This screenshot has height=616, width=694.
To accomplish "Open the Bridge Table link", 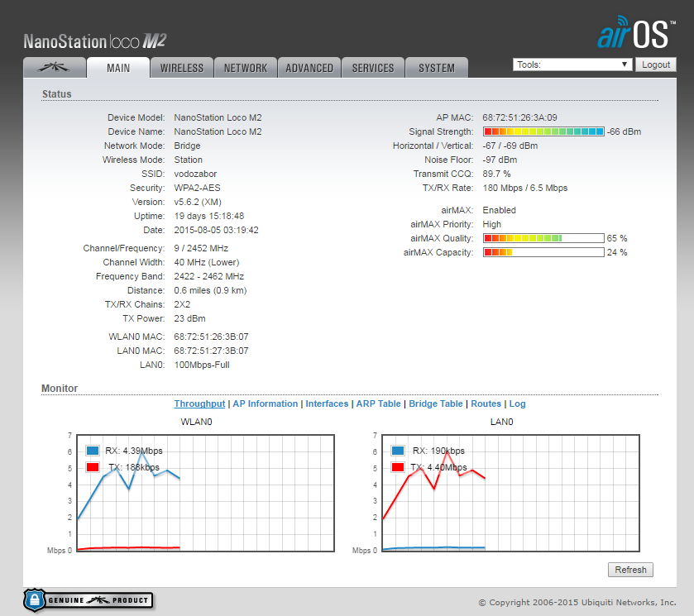I will [436, 404].
